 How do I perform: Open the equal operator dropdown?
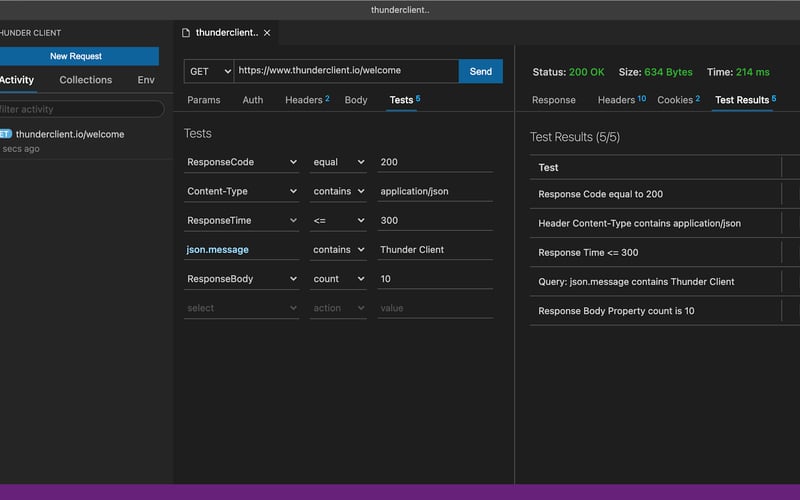(338, 162)
